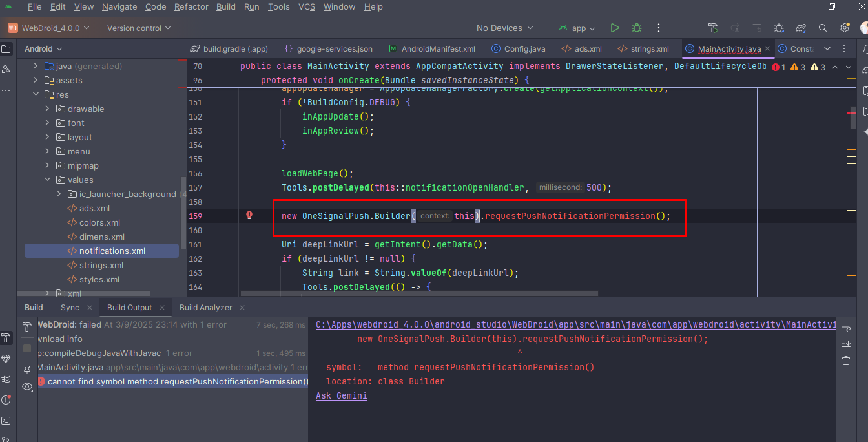Click the project tree vertical scrollbar

click(183, 213)
